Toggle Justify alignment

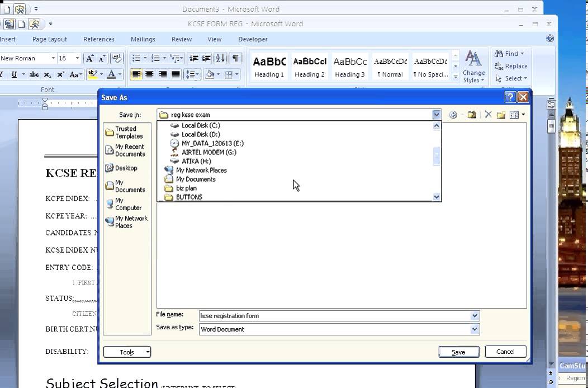coord(176,74)
